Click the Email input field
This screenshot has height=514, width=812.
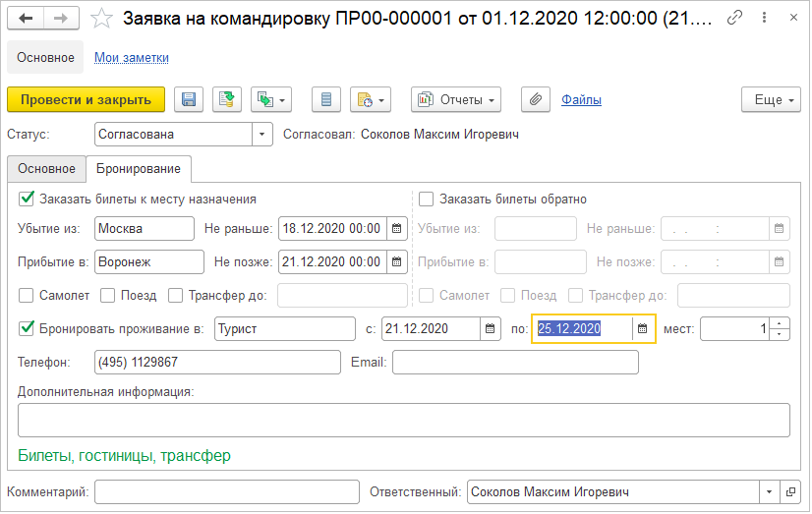[x=515, y=363]
